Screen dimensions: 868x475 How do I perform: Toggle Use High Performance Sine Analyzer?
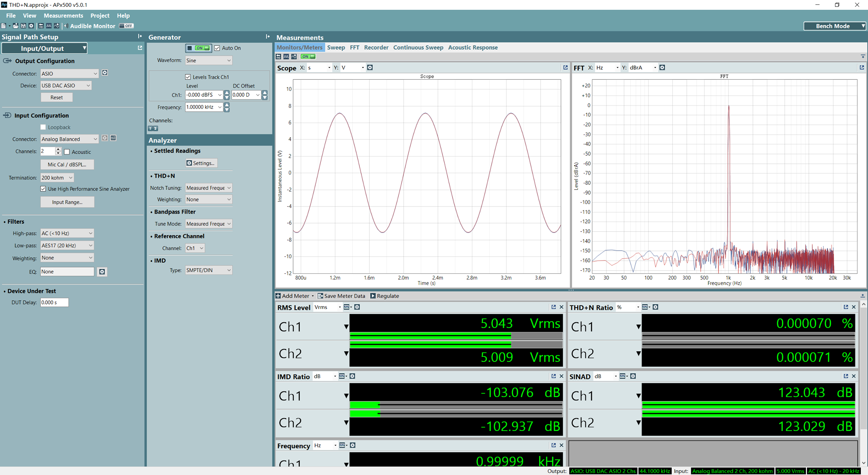(x=43, y=189)
